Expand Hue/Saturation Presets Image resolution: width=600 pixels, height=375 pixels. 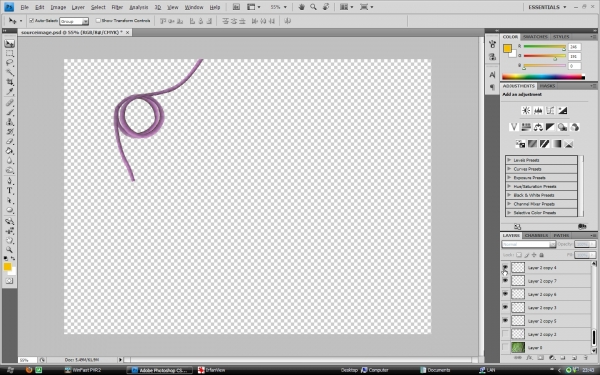(x=509, y=186)
